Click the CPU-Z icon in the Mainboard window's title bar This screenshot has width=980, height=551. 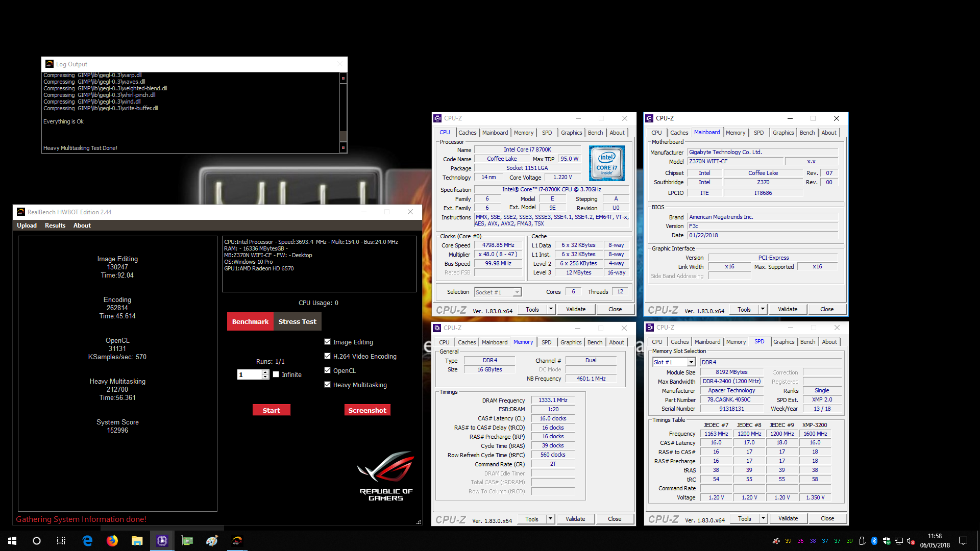(650, 118)
